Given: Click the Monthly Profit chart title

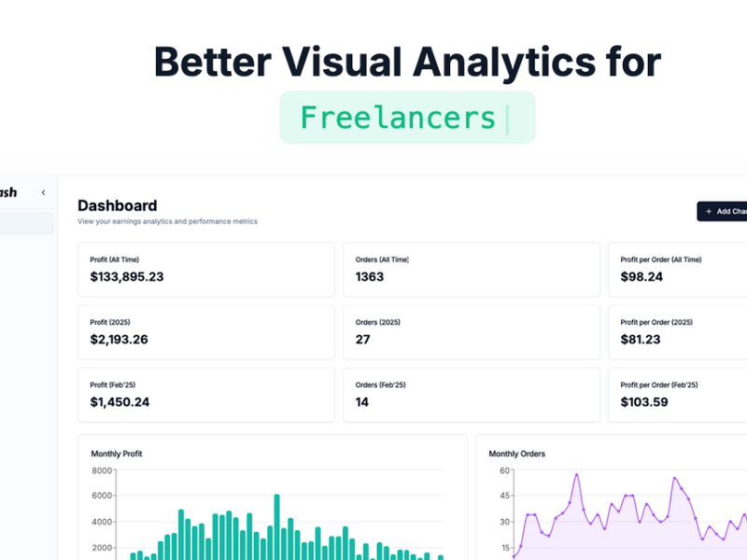Looking at the screenshot, I should pyautogui.click(x=118, y=454).
